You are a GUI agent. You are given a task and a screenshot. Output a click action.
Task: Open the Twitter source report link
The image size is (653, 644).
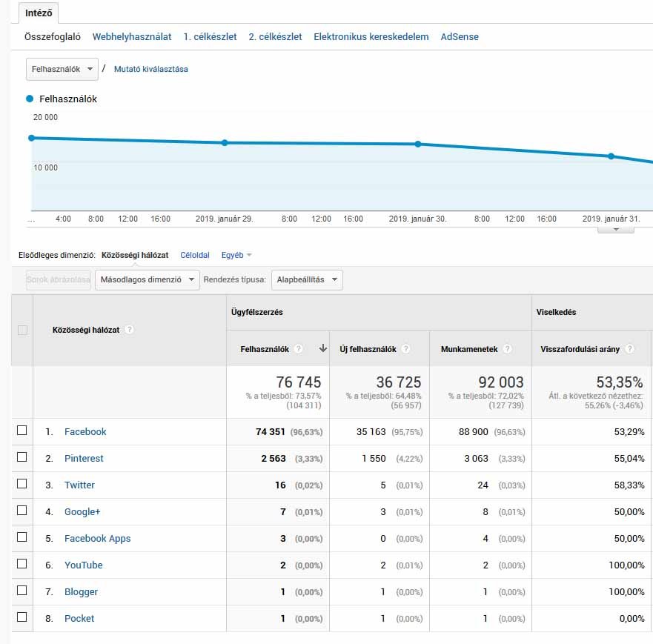tap(79, 485)
